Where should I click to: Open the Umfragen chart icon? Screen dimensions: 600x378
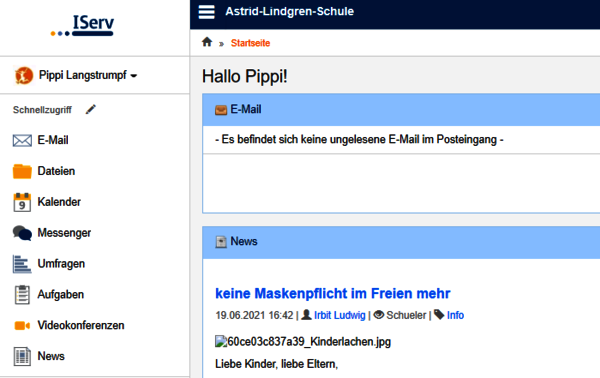click(x=22, y=264)
